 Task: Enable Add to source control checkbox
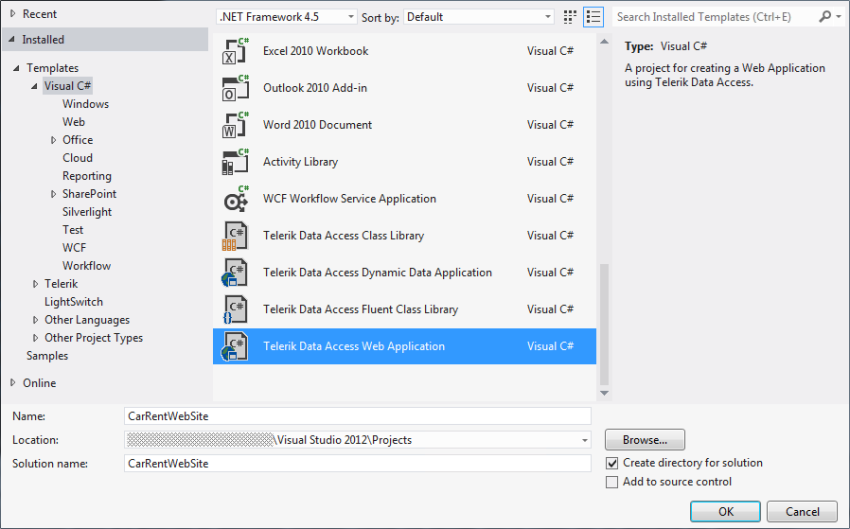click(612, 482)
